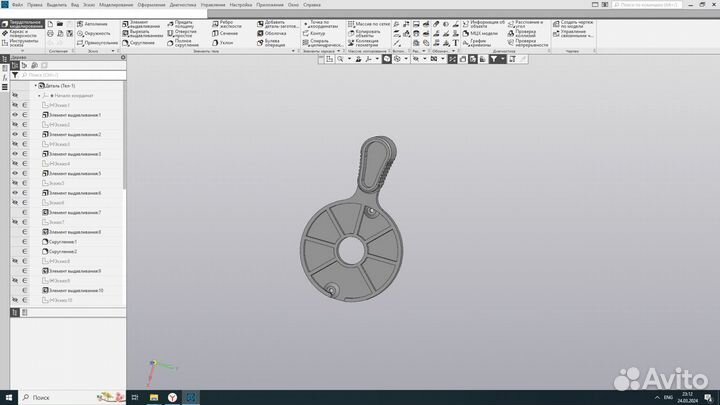
Task: Select the Прямоугольник rectangle tool
Action: click(x=97, y=43)
